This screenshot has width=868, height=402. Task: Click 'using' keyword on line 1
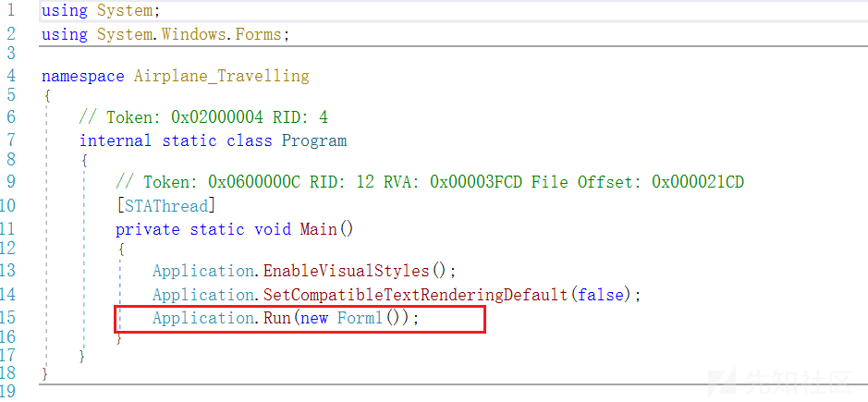pyautogui.click(x=65, y=11)
